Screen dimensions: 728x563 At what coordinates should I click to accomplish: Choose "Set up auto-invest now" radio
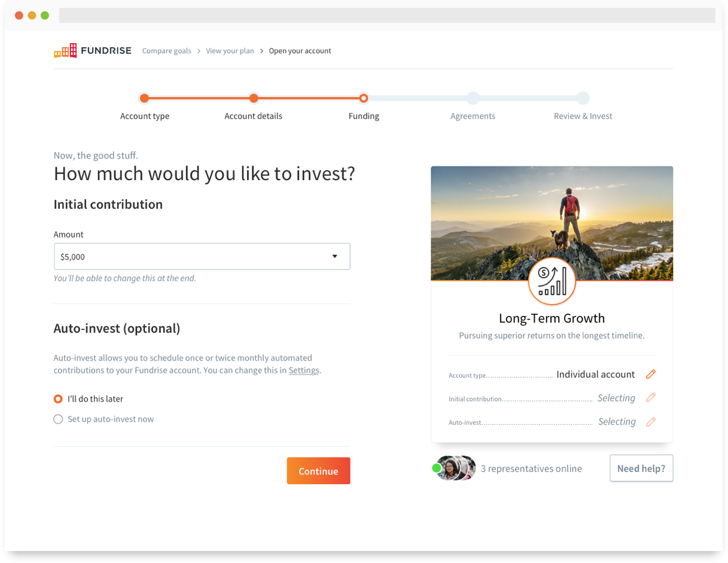(x=58, y=419)
